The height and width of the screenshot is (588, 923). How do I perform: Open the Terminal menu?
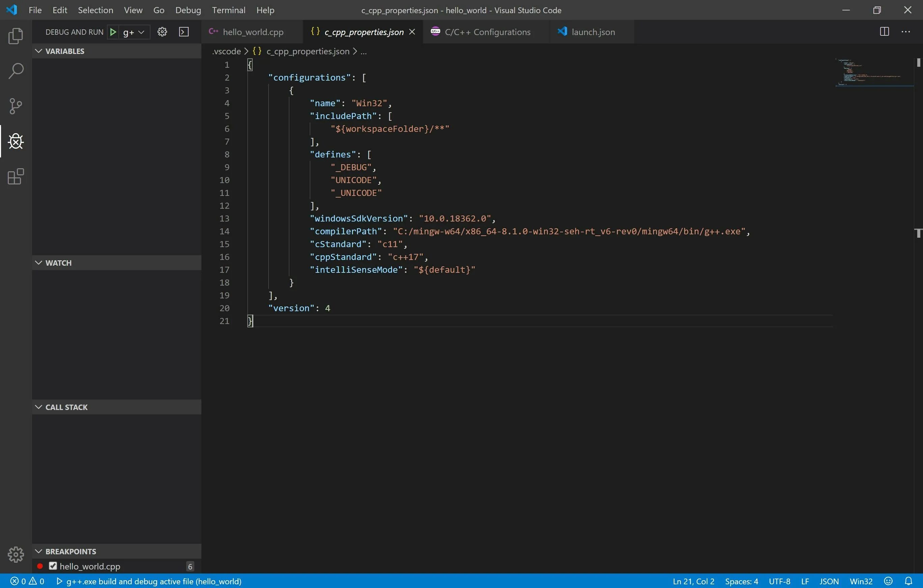(228, 10)
